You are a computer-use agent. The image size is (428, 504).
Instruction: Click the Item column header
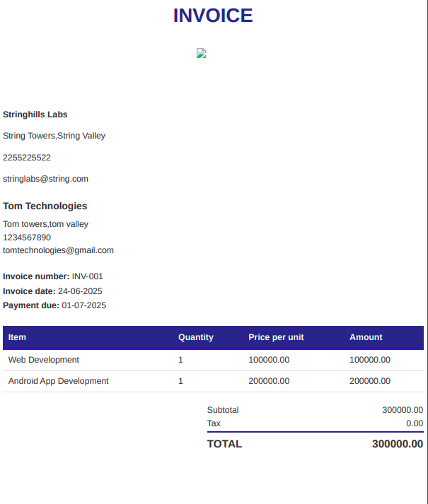click(17, 337)
